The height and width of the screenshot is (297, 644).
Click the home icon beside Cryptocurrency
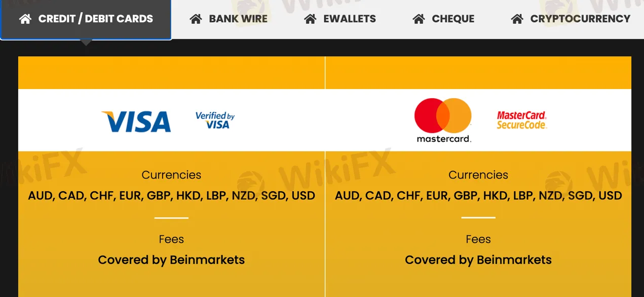[517, 19]
